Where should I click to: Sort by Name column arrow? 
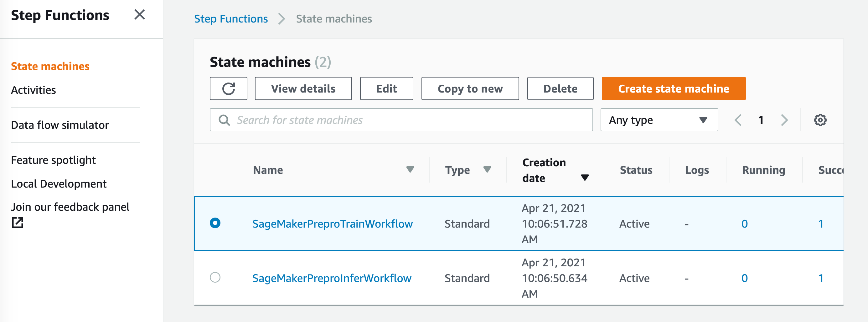pos(410,169)
